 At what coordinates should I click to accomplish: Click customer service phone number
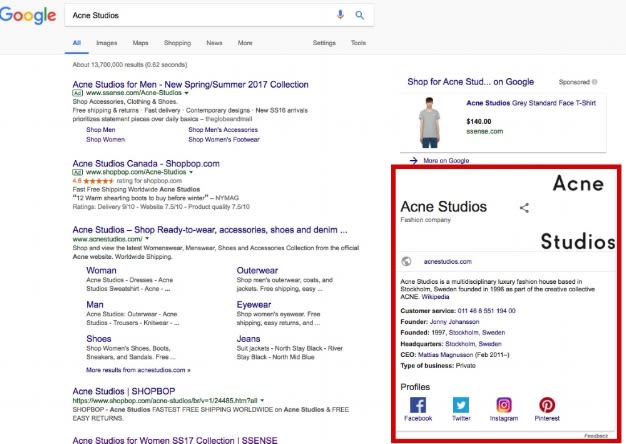[486, 311]
